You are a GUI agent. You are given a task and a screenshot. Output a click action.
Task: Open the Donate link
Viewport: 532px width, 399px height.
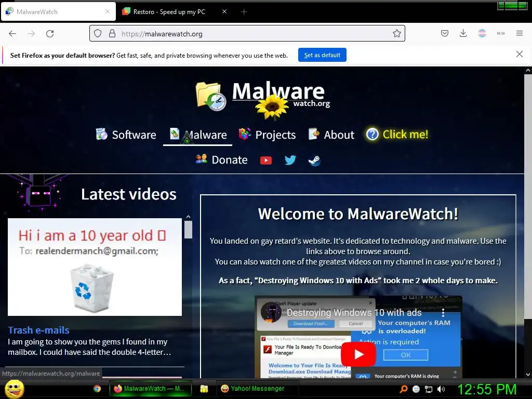point(221,159)
